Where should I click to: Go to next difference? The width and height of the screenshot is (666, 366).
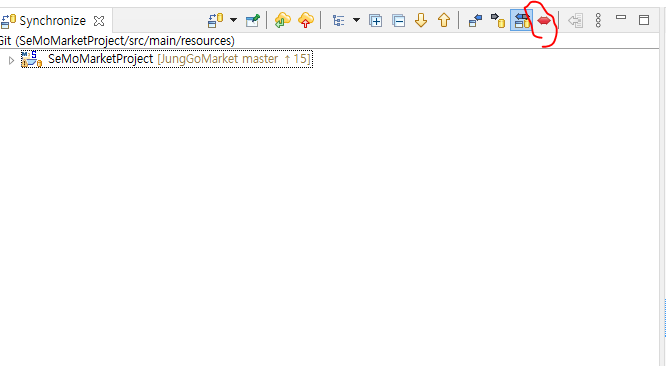pos(421,20)
